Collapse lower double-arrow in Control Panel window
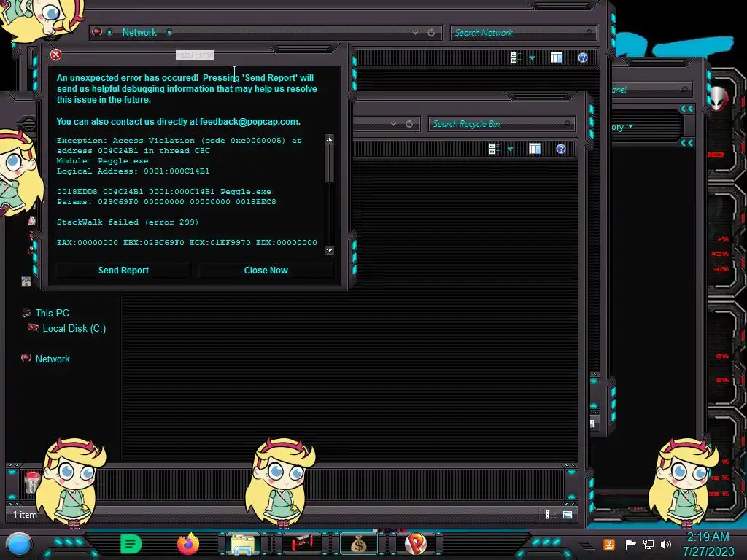 687,143
